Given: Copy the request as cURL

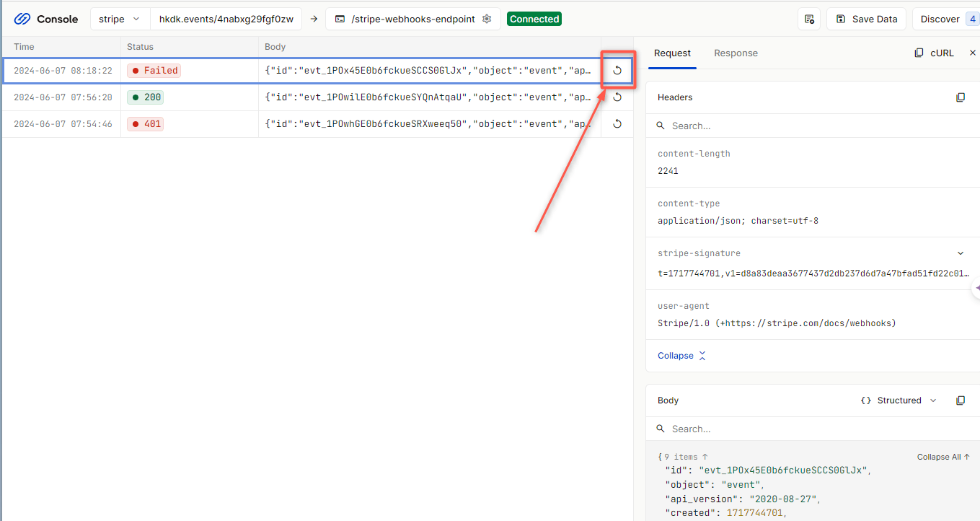Looking at the screenshot, I should coord(934,53).
